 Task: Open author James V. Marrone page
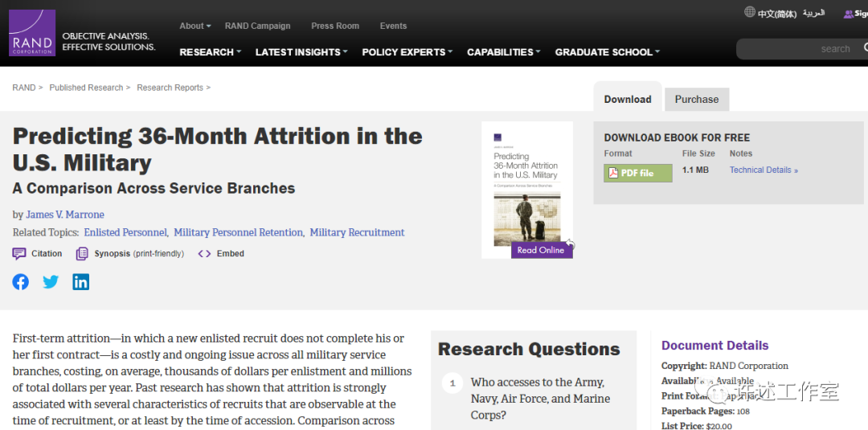point(65,215)
